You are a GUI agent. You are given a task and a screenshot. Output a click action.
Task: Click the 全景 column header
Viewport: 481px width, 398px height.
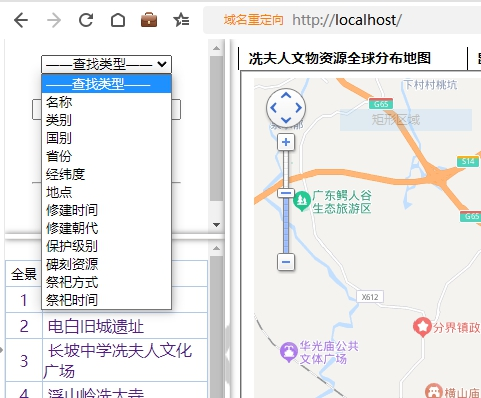point(24,274)
